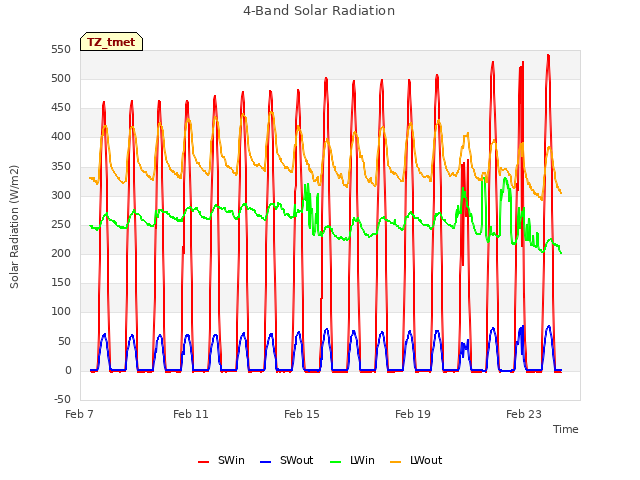Click the red SWin legend color marker

pyautogui.click(x=203, y=462)
